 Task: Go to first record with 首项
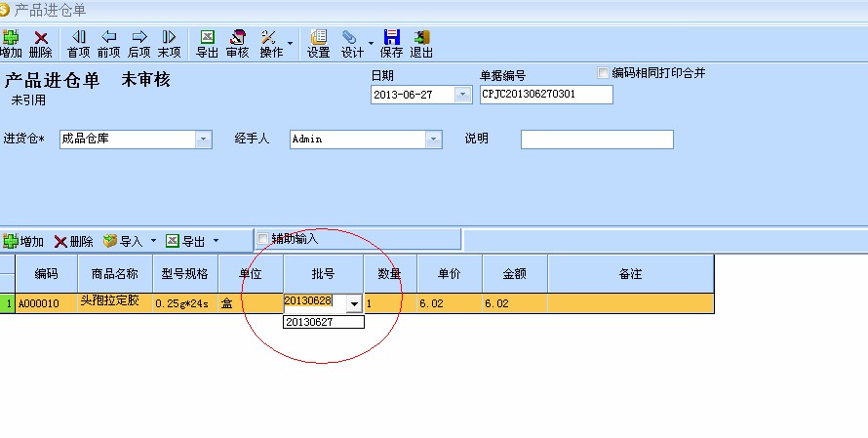(79, 44)
